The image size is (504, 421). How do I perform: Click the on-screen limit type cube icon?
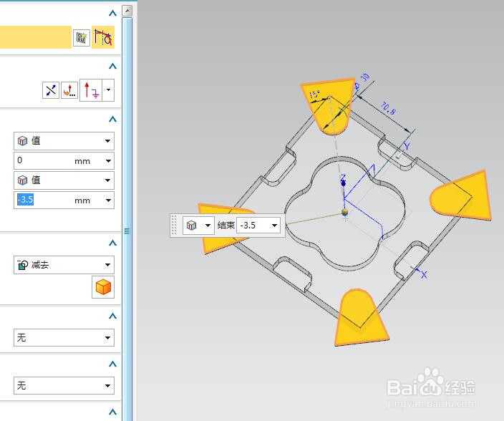192,226
